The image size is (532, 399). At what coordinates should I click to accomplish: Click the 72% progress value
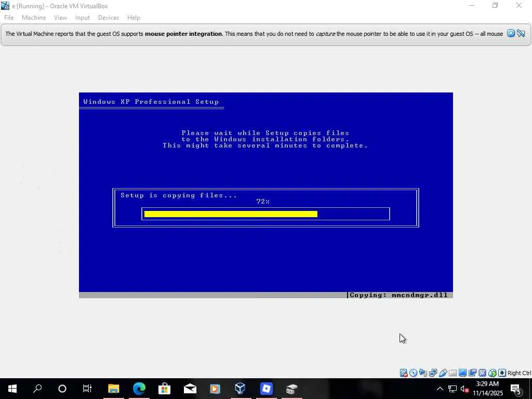click(x=263, y=202)
